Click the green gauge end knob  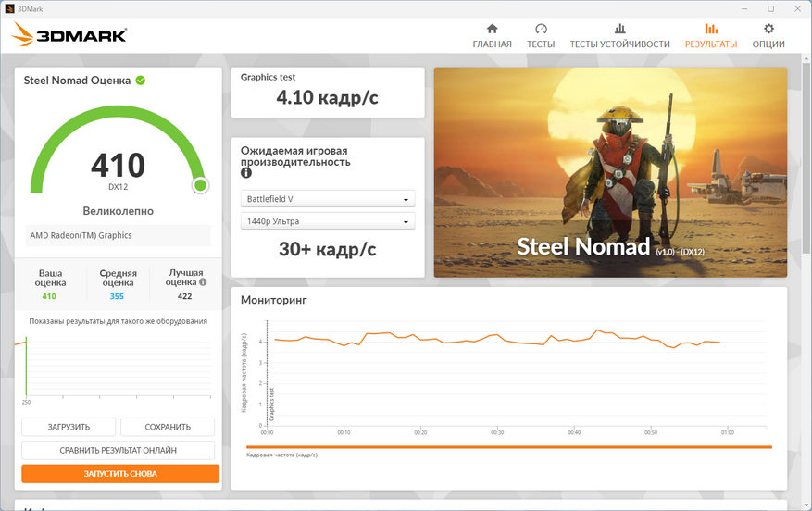200,185
